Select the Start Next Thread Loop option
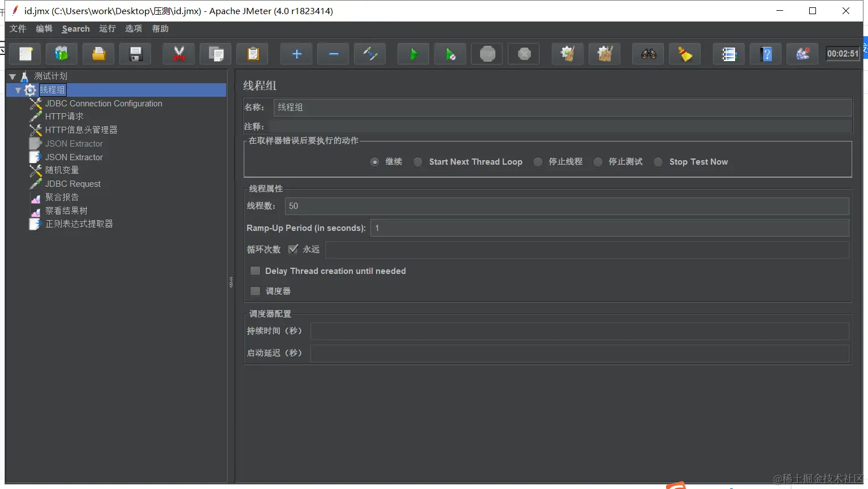The width and height of the screenshot is (868, 489). point(418,162)
